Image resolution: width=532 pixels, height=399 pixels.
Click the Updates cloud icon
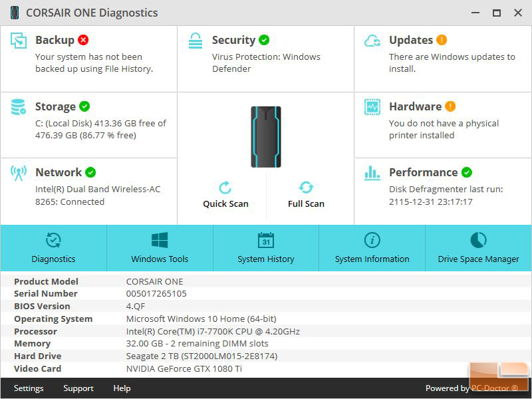click(x=372, y=41)
